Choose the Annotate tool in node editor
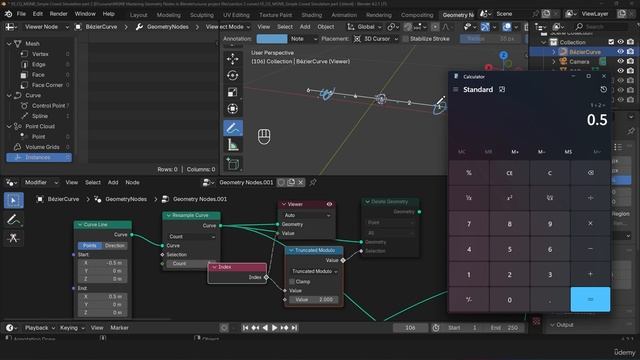Image resolution: width=640 pixels, height=360 pixels. (13, 220)
